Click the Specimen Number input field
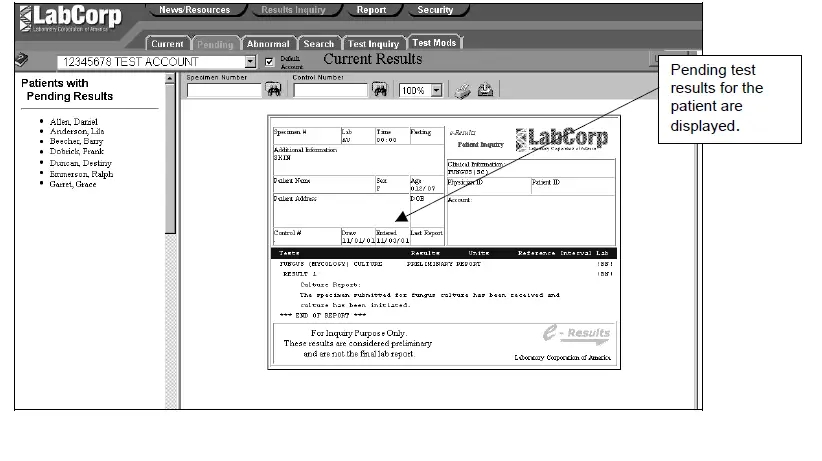The width and height of the screenshot is (822, 461). pyautogui.click(x=224, y=90)
